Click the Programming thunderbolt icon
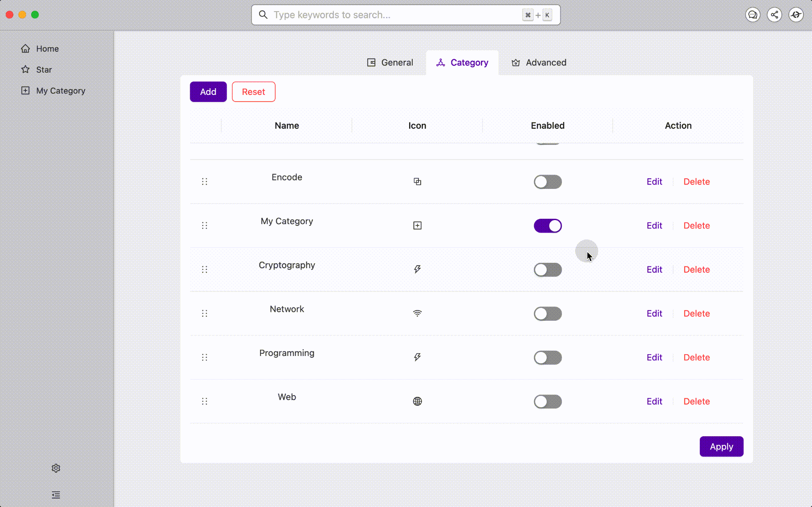The image size is (812, 507). point(417,357)
